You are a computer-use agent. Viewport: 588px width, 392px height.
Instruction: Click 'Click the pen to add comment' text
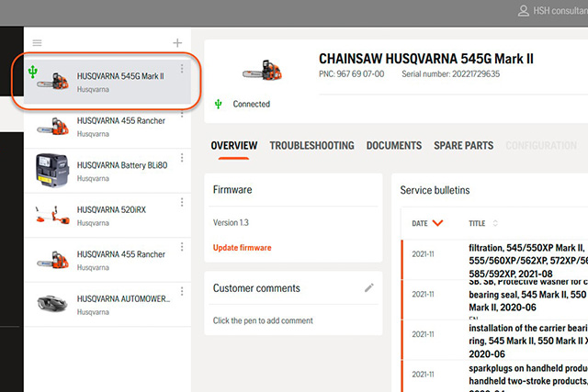pos(263,320)
